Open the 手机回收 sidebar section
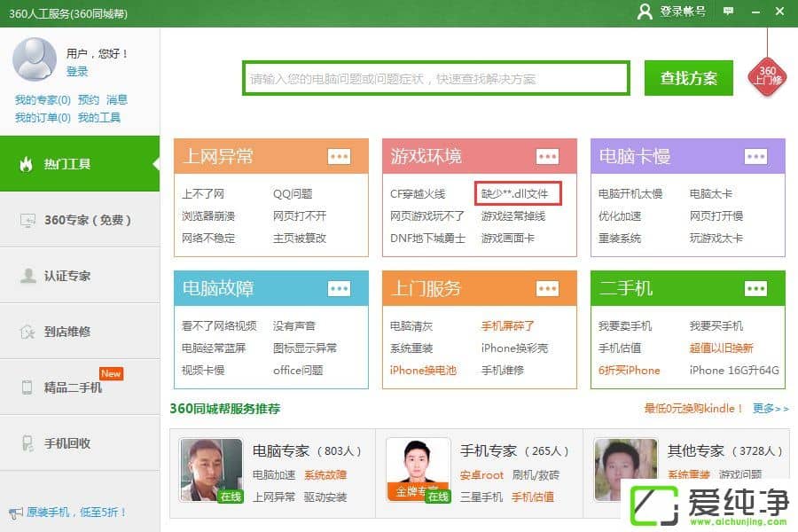The image size is (798, 532). pos(80,443)
